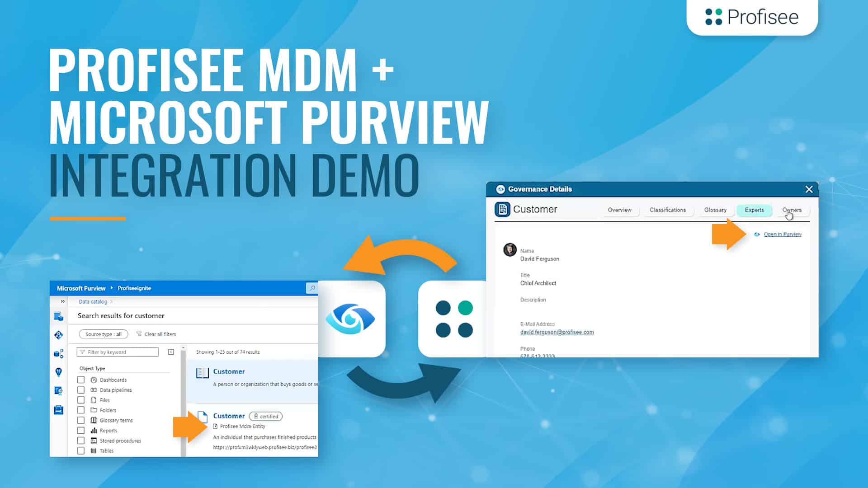Check the Folders object type
868x488 pixels.
pos(81,410)
